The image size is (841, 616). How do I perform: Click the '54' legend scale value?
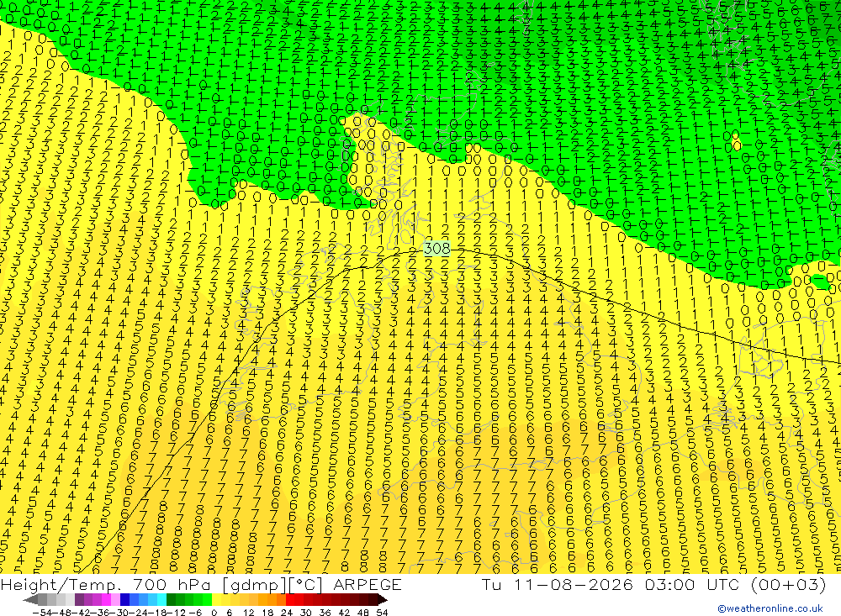point(382,613)
